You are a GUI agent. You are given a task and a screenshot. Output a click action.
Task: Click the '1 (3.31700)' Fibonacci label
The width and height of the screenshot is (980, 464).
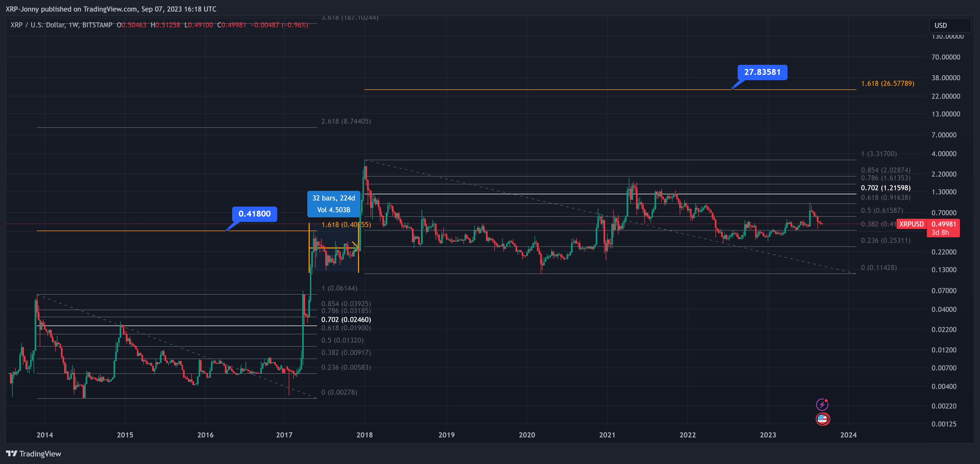[879, 154]
